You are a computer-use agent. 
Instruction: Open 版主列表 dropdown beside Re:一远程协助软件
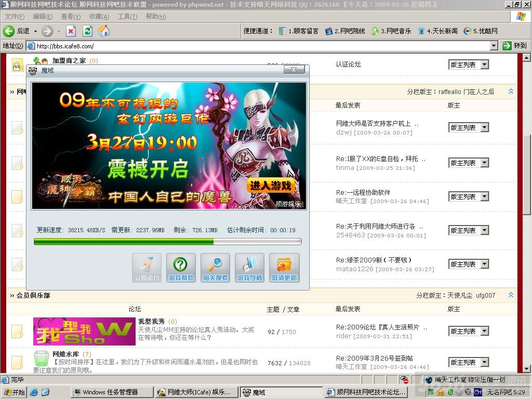point(469,196)
